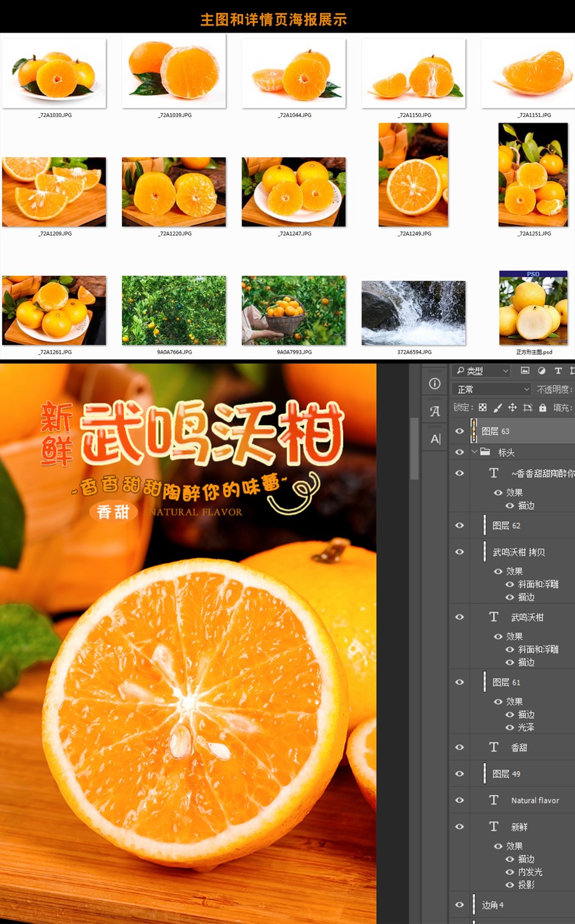Hide layer 图层 63
Screen dimensions: 575x924
(459, 431)
